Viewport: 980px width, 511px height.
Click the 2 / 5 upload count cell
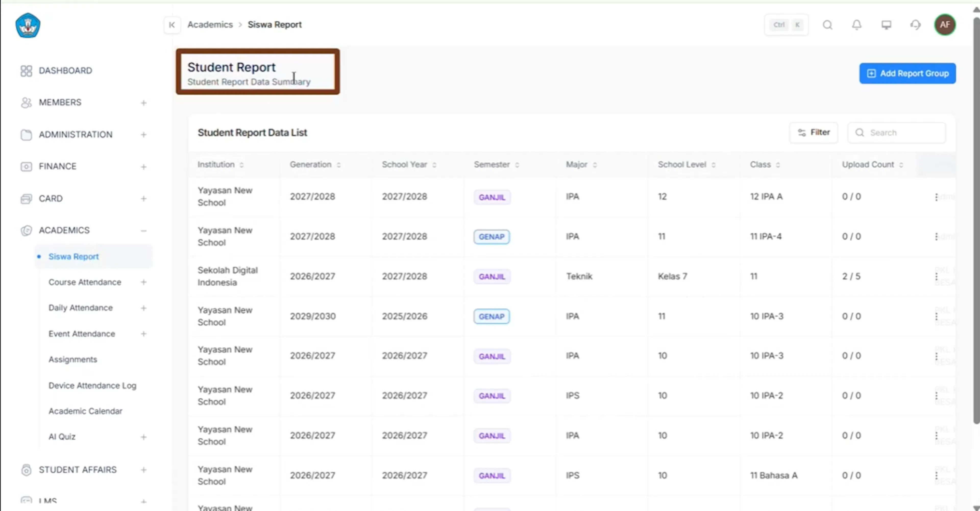(851, 276)
